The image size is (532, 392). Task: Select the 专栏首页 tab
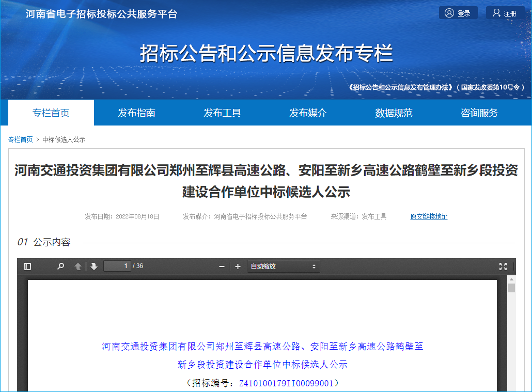[x=51, y=113]
